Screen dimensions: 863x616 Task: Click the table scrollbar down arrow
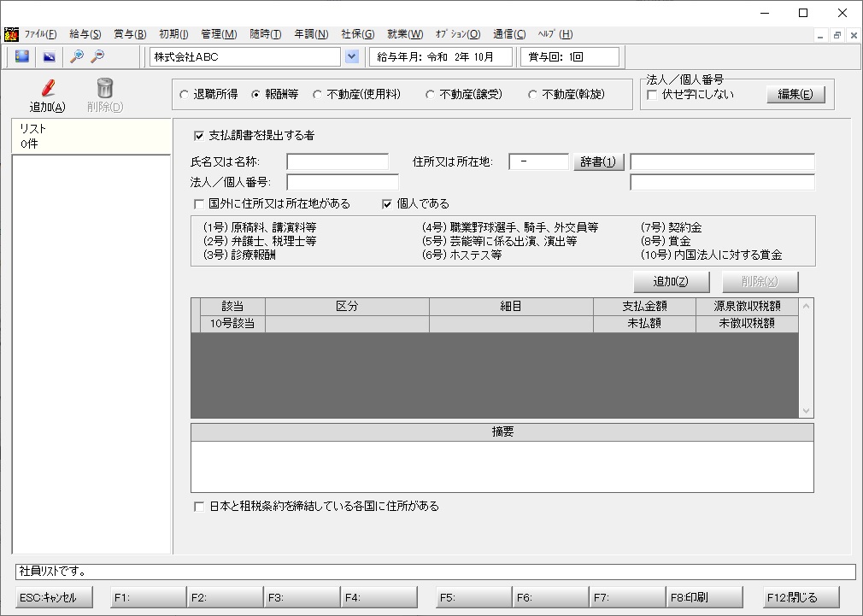[807, 411]
